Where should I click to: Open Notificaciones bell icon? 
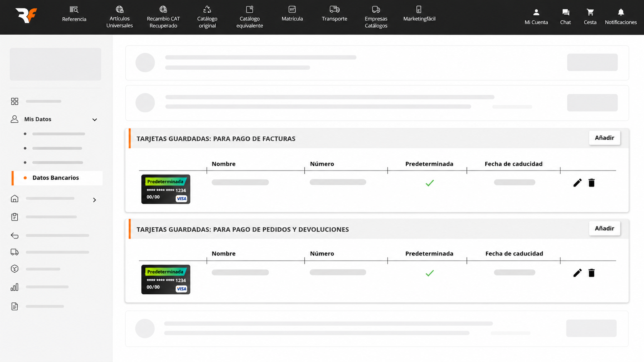coord(621,17)
